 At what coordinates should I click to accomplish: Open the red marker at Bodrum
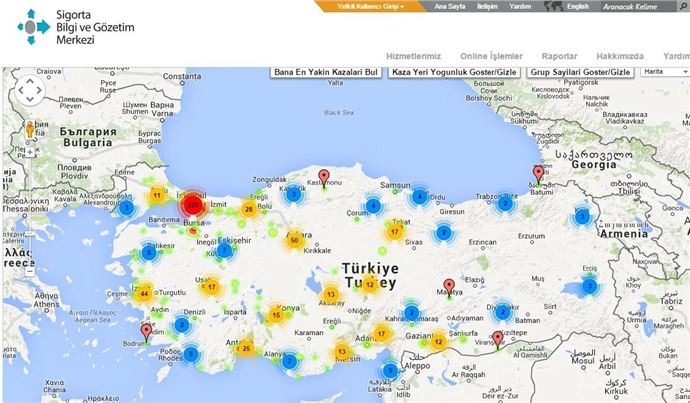click(146, 330)
